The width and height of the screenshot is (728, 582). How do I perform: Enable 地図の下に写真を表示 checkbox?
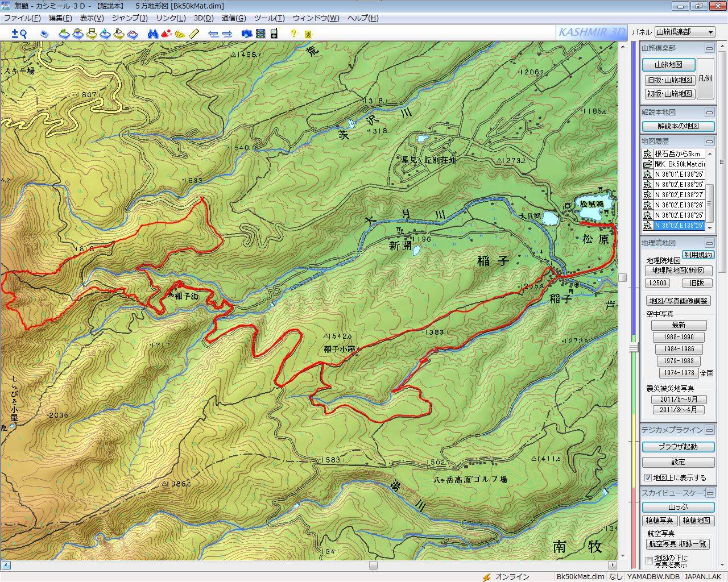[649, 561]
